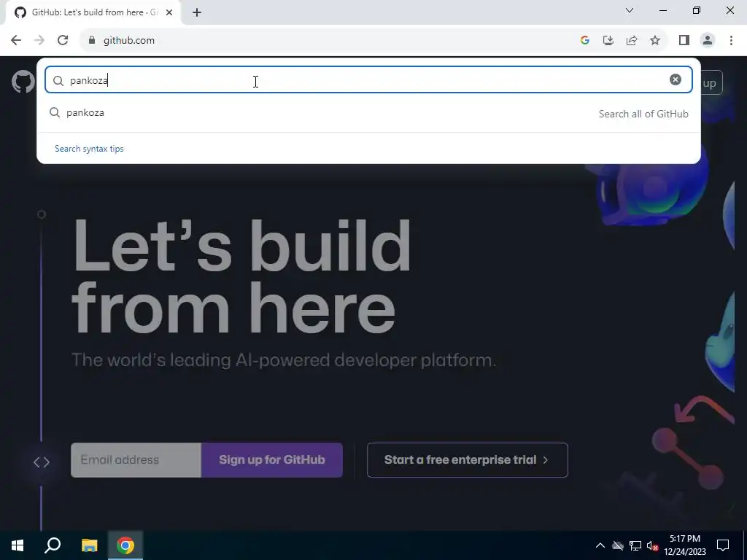The height and width of the screenshot is (560, 747).
Task: Click the Google icon in address bar
Action: [585, 41]
